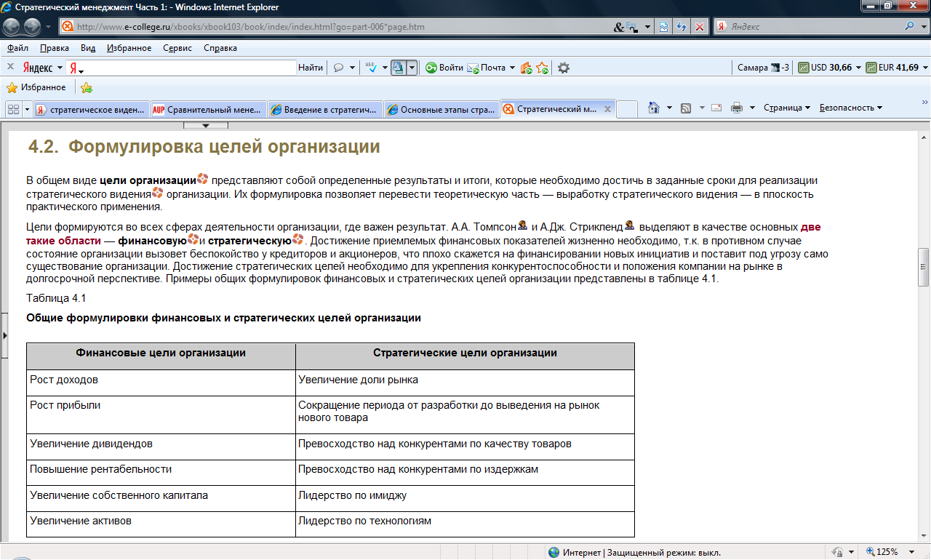Viewport: 931px width, 560px height.
Task: Click the person icon after А.Дж. Стрикленд
Action: tap(630, 225)
